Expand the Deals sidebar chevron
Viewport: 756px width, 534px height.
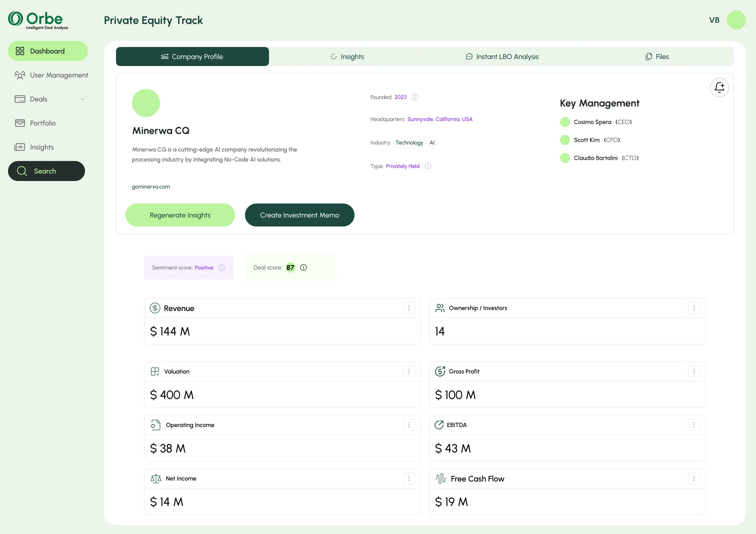[x=82, y=99]
